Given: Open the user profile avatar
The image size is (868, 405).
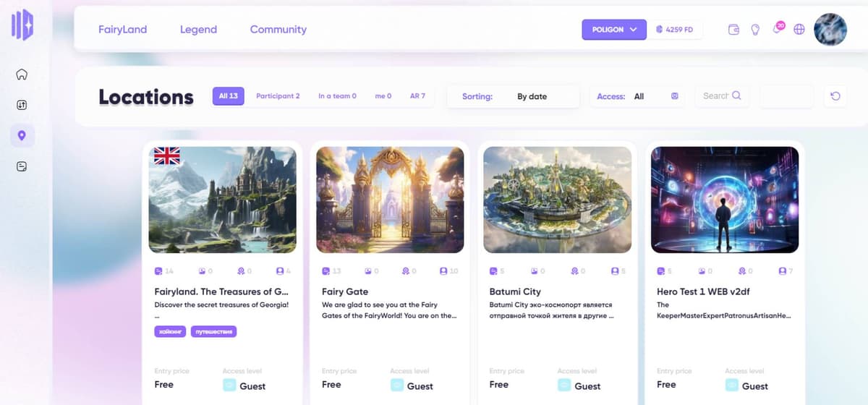Looking at the screenshot, I should tap(830, 30).
